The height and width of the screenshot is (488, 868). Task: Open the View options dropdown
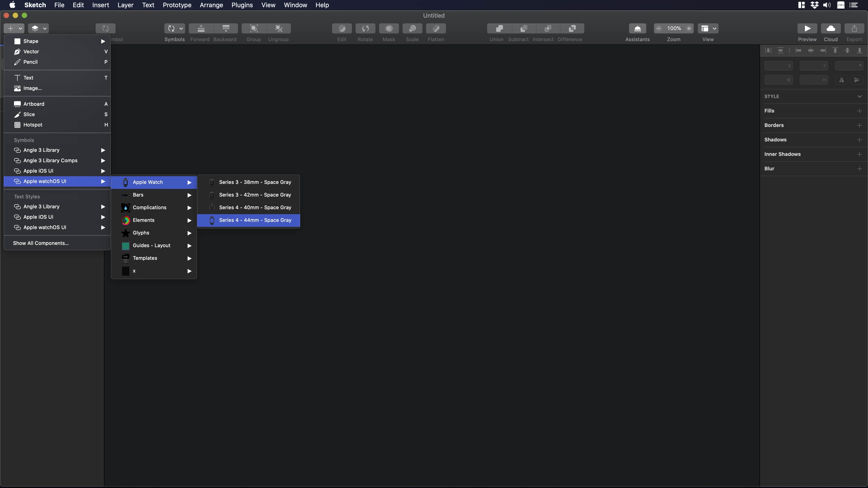point(714,29)
